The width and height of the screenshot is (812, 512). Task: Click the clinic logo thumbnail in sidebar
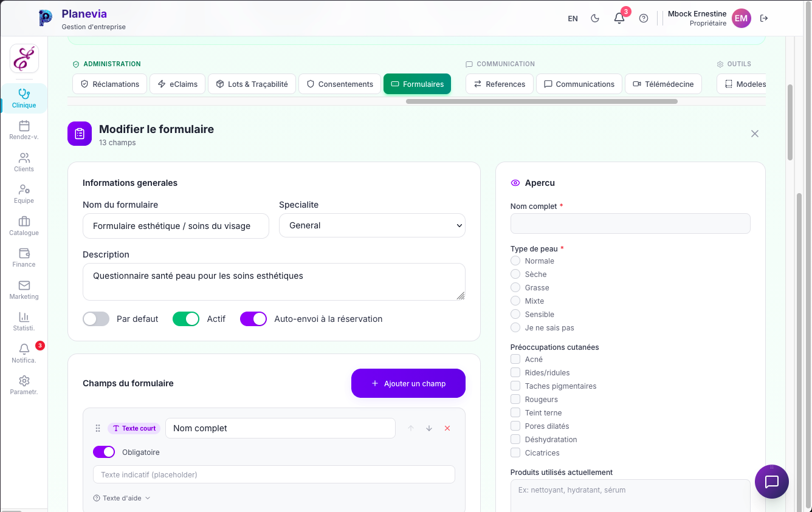24,59
